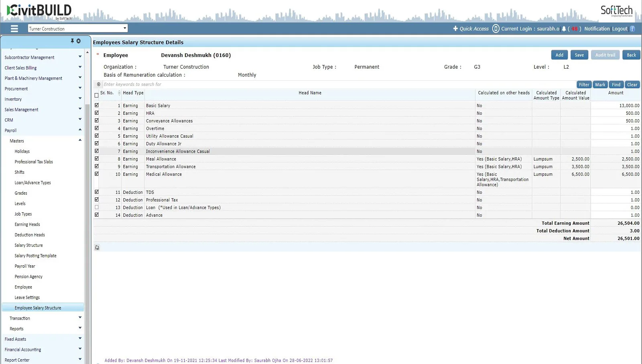Open the hamburger main menu
The width and height of the screenshot is (642, 364).
coord(14,28)
